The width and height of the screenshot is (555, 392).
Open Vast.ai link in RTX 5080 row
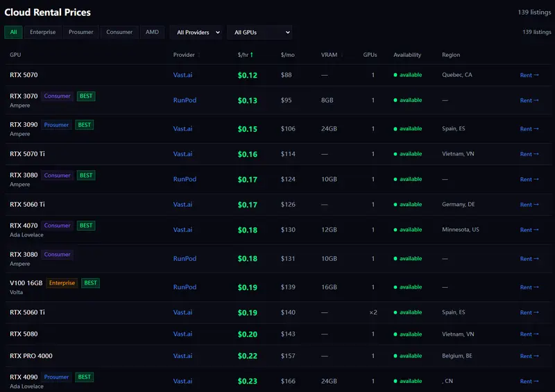click(x=182, y=334)
